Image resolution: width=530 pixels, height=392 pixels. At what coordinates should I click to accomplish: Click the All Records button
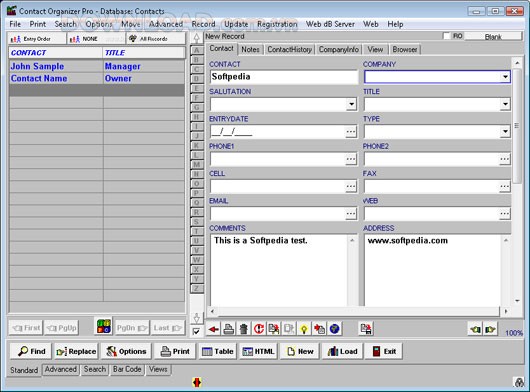(156, 39)
